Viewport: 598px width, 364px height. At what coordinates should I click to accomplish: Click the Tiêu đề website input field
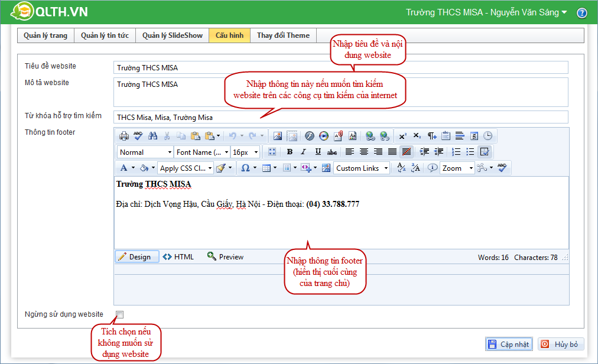[340, 67]
